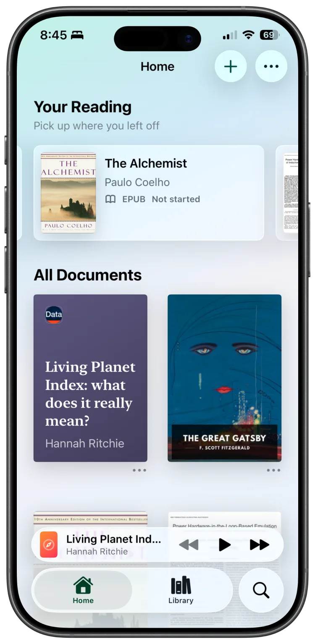Tap the 8:45 clock in status bar

pyautogui.click(x=53, y=35)
